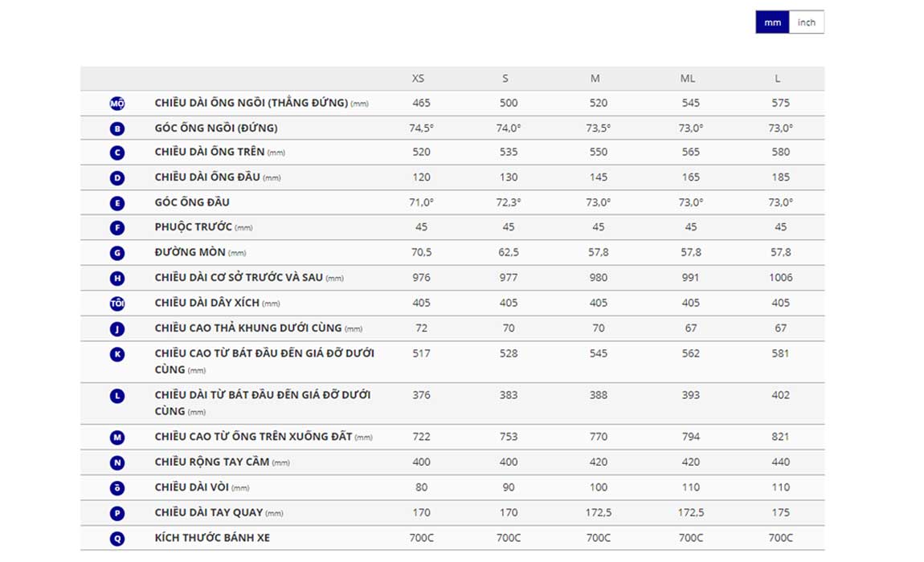Click the B circle icon for seat tube angle
Screen dimensions: 924x562
tap(117, 128)
